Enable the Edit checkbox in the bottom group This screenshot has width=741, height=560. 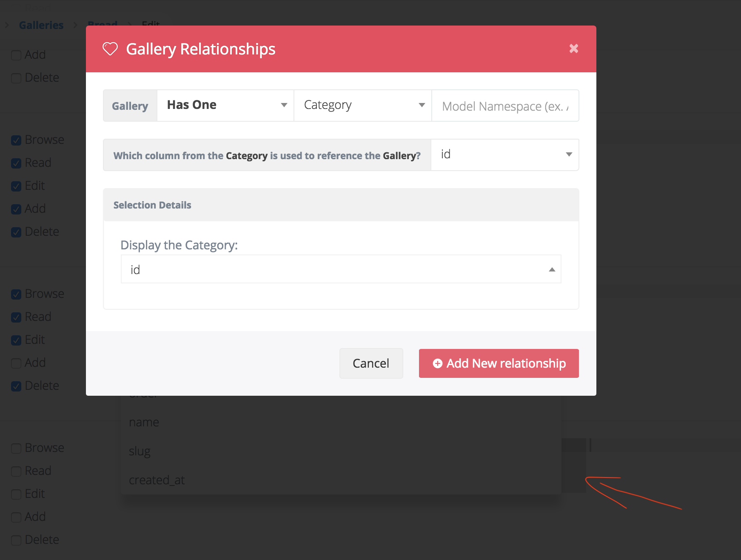pyautogui.click(x=16, y=494)
